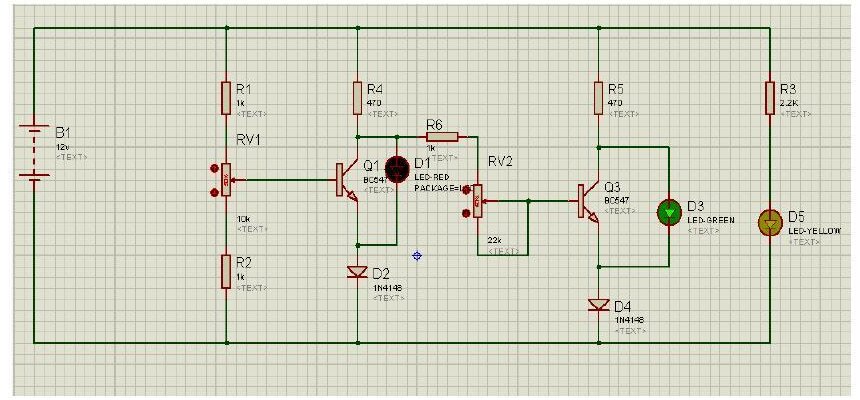Select the R4 resistor body
The height and width of the screenshot is (400, 860).
[357, 98]
